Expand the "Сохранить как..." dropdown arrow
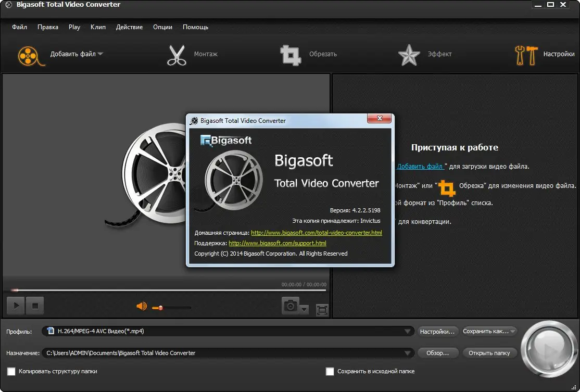This screenshot has width=580, height=392. pos(513,331)
